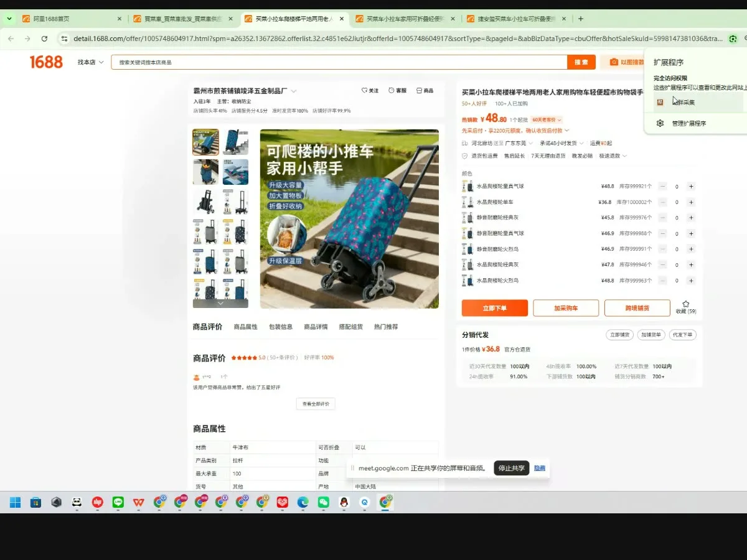Increase quantity for 水晶爬楼轮童真气球
This screenshot has width=747, height=560.
click(x=691, y=186)
